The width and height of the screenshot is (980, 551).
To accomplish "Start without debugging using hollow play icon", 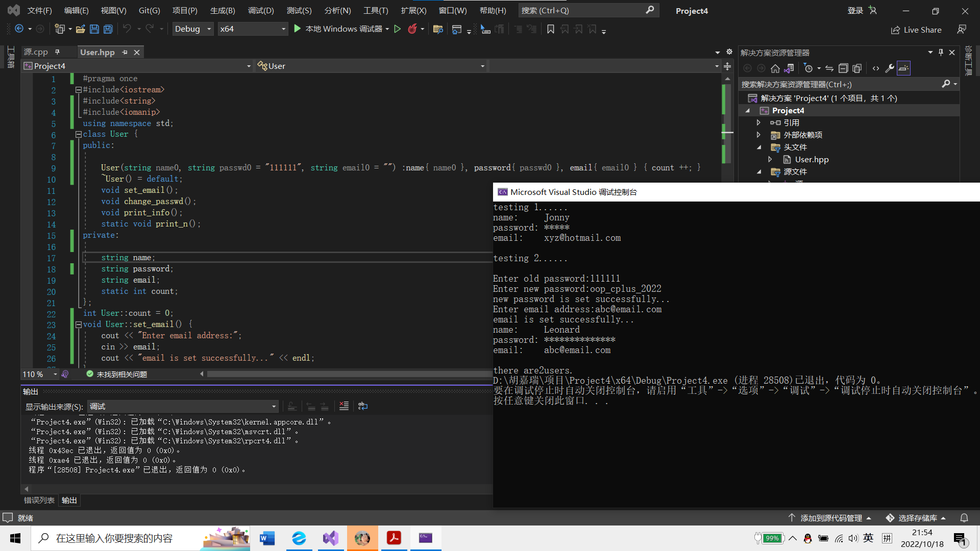I will [x=398, y=29].
